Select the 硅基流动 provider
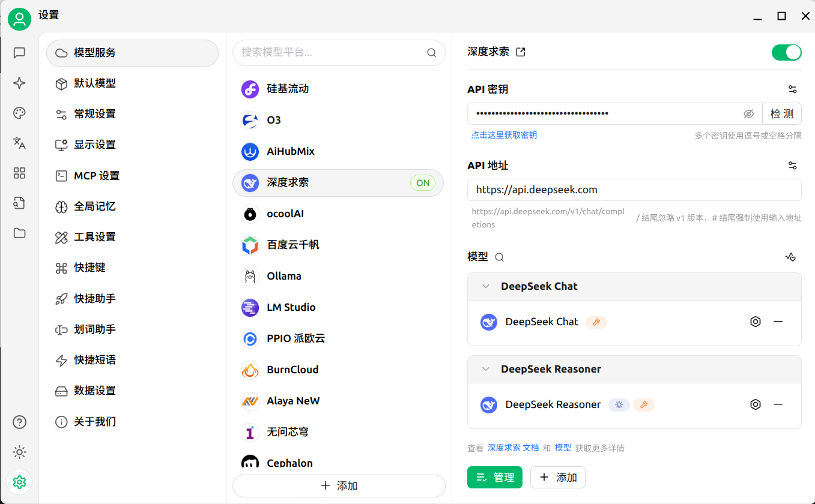 point(338,89)
